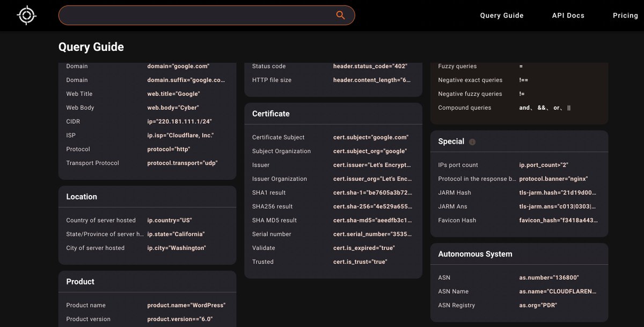Click cert.serial_number query example
This screenshot has height=327, width=644.
tap(372, 234)
